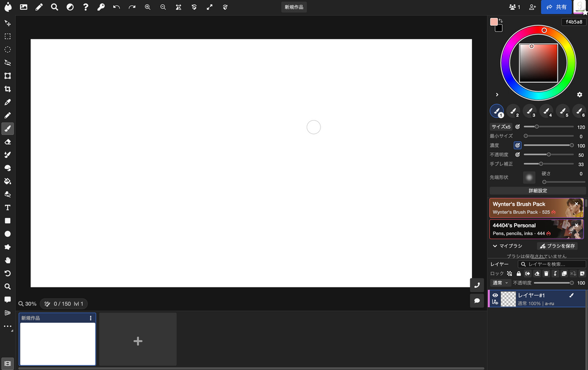Screen dimensions: 588x370
Task: Select brush preset slot 3
Action: coord(529,111)
